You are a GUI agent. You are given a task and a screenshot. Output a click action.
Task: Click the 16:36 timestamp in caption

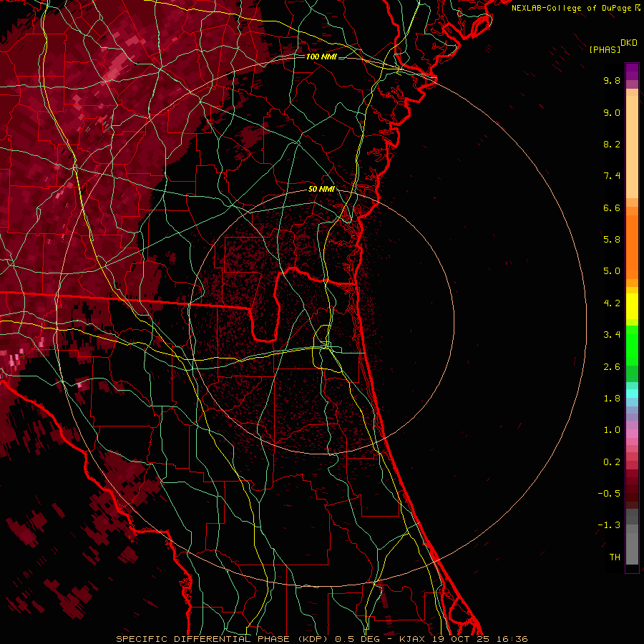click(x=513, y=639)
